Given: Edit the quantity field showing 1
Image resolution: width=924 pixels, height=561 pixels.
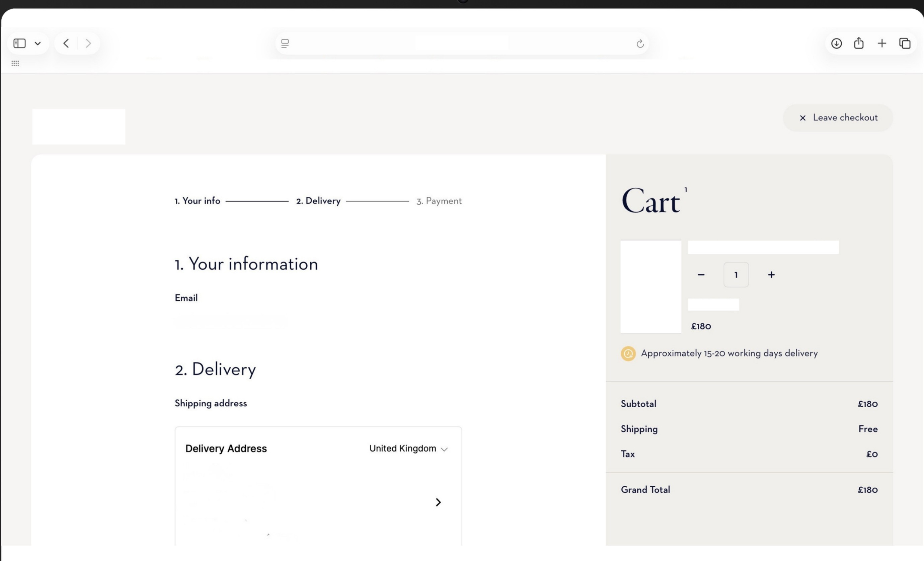Looking at the screenshot, I should [736, 275].
